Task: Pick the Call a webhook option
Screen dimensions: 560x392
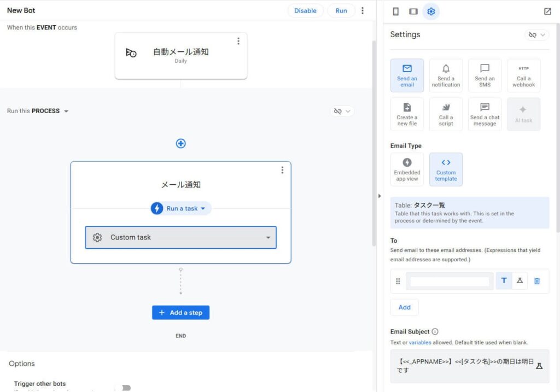Action: 523,75
